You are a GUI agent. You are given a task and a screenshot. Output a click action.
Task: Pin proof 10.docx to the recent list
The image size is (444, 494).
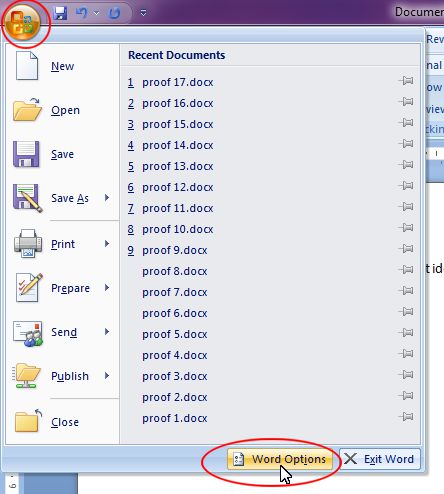(406, 227)
